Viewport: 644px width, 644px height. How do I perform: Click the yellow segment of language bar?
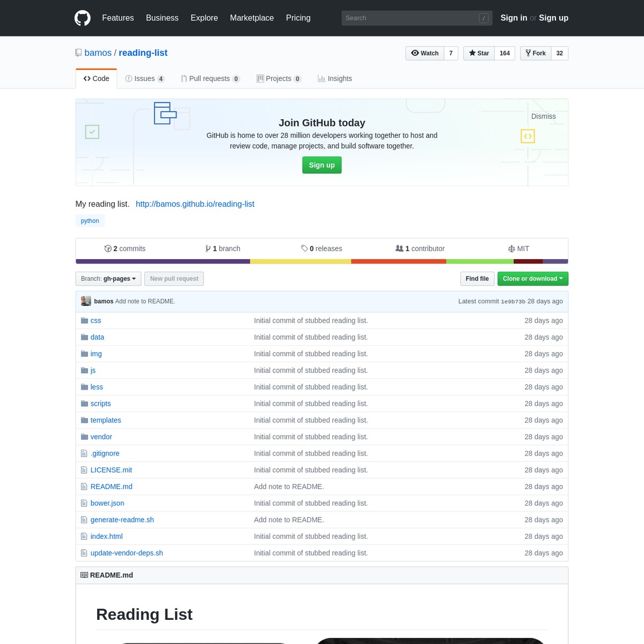301,261
